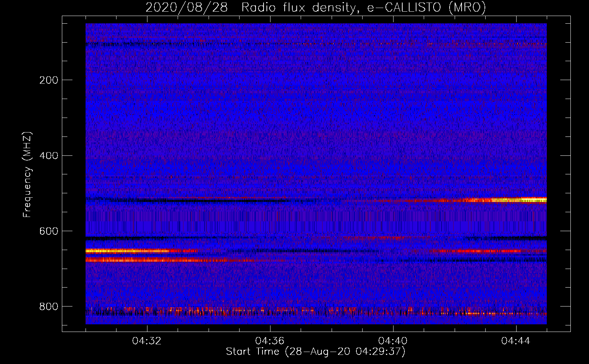The width and height of the screenshot is (589, 364).
Task: Click the 04:40 time tick label
Action: 393,341
